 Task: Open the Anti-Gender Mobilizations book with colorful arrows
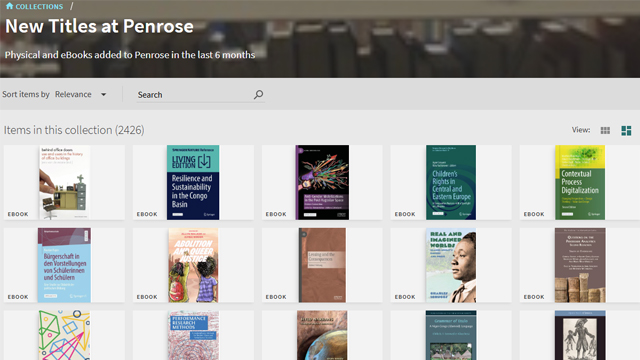tap(322, 182)
